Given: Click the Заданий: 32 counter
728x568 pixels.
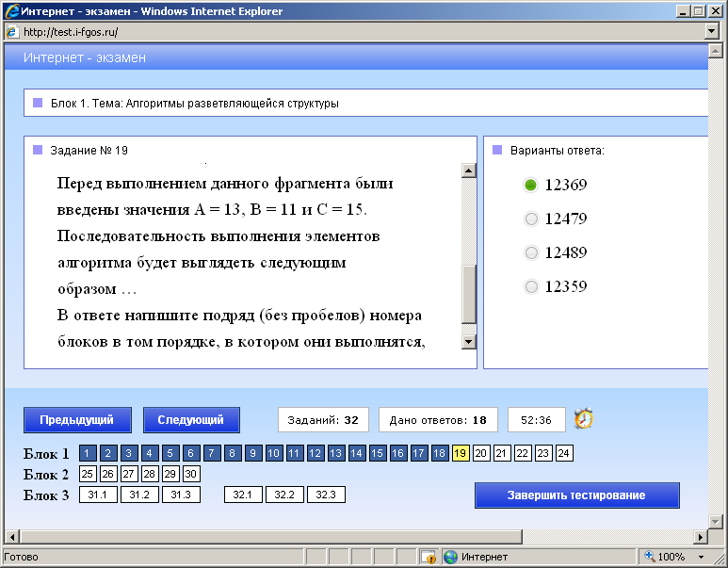Looking at the screenshot, I should coord(323,420).
